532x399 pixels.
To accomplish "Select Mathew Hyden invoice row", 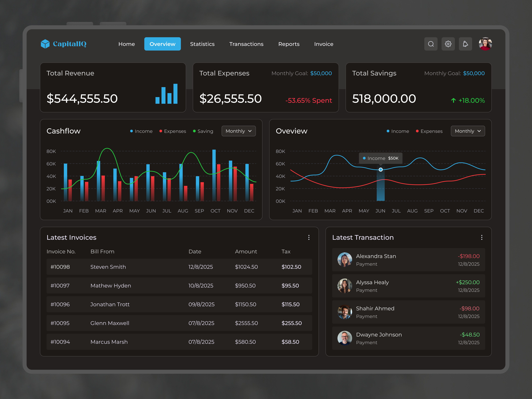I will click(179, 286).
